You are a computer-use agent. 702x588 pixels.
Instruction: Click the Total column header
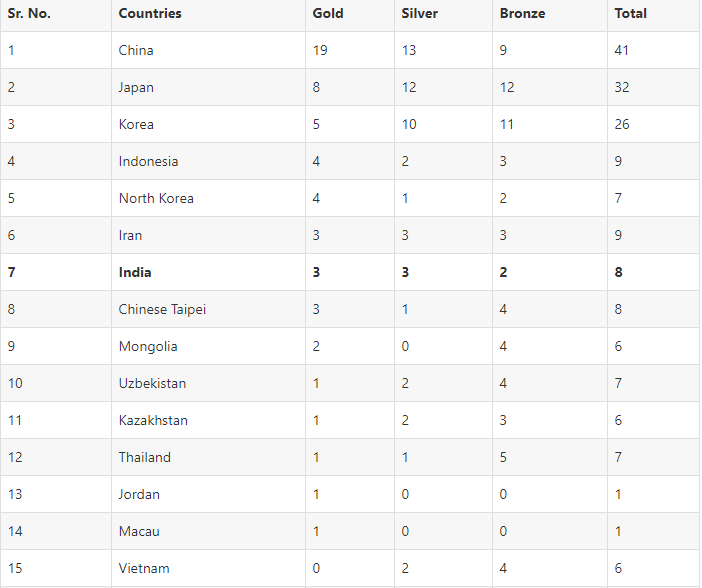click(631, 14)
